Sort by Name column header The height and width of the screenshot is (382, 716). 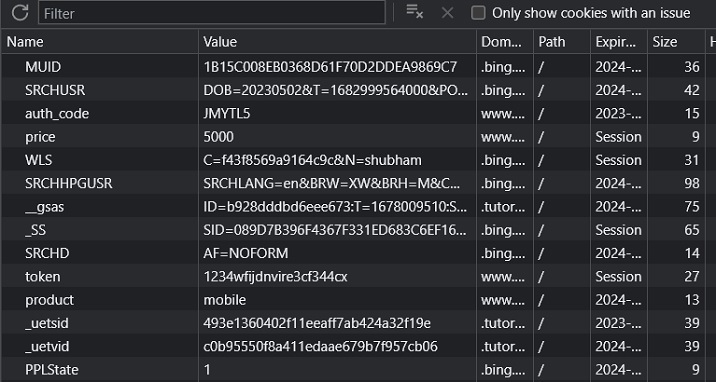point(100,42)
